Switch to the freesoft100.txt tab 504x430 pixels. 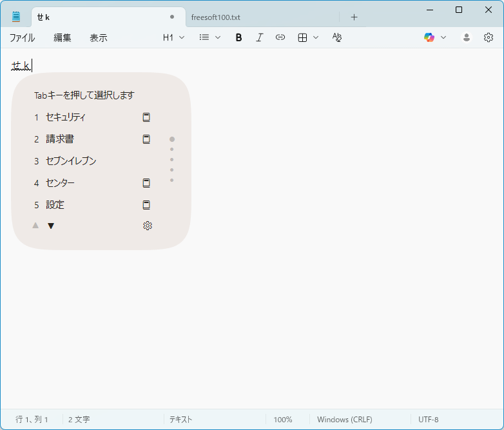coord(216,17)
